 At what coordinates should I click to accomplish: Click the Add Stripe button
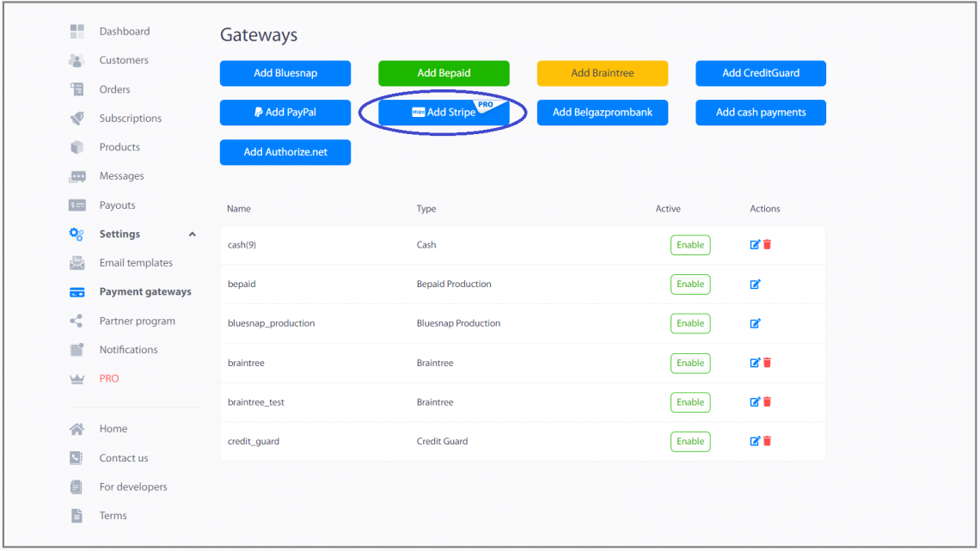444,113
